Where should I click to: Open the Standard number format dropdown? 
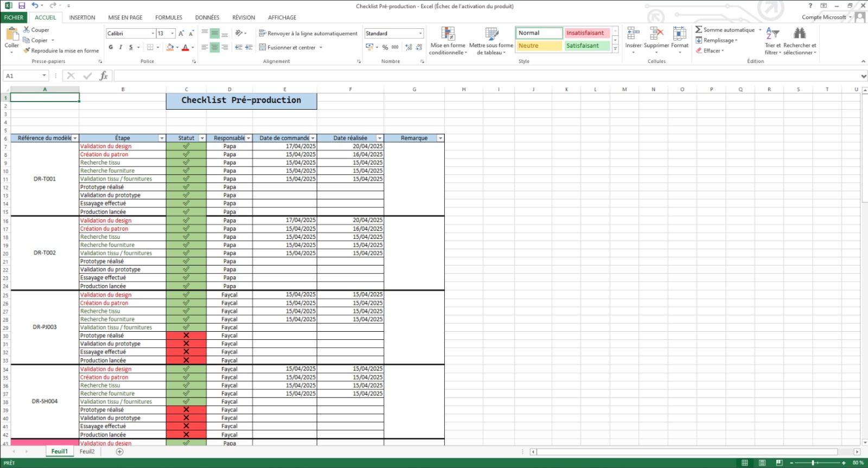pos(420,34)
